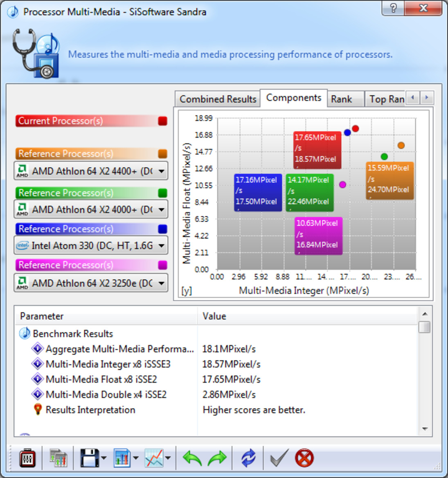Click the compare results icon in toolbar
448x478 pixels.
(58, 458)
